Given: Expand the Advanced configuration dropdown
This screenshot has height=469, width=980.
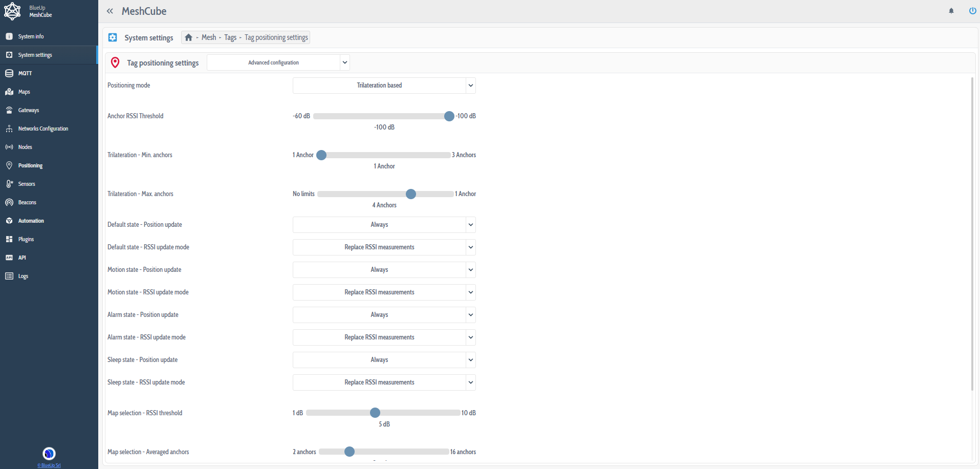Looking at the screenshot, I should pos(278,62).
